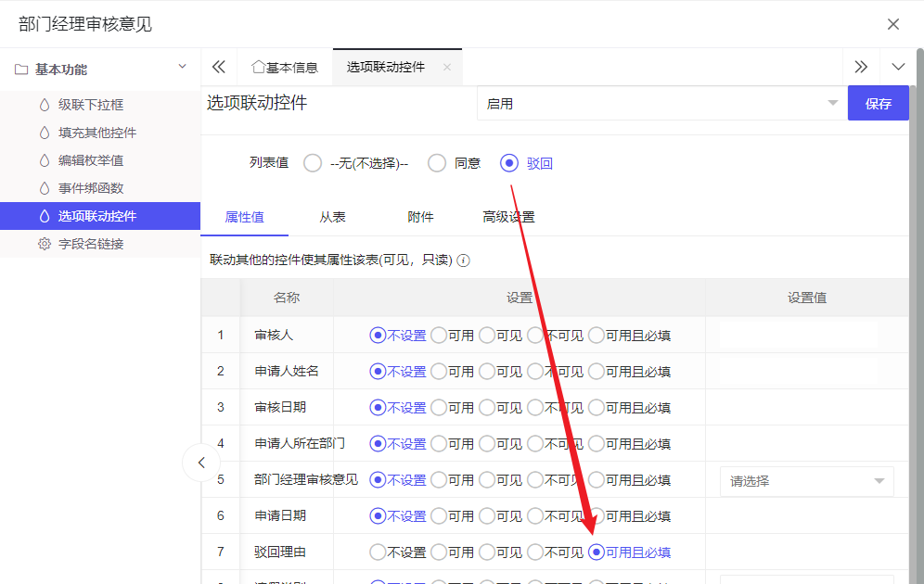Set 驳回理由 row to 不设置
924x584 pixels.
click(x=378, y=552)
